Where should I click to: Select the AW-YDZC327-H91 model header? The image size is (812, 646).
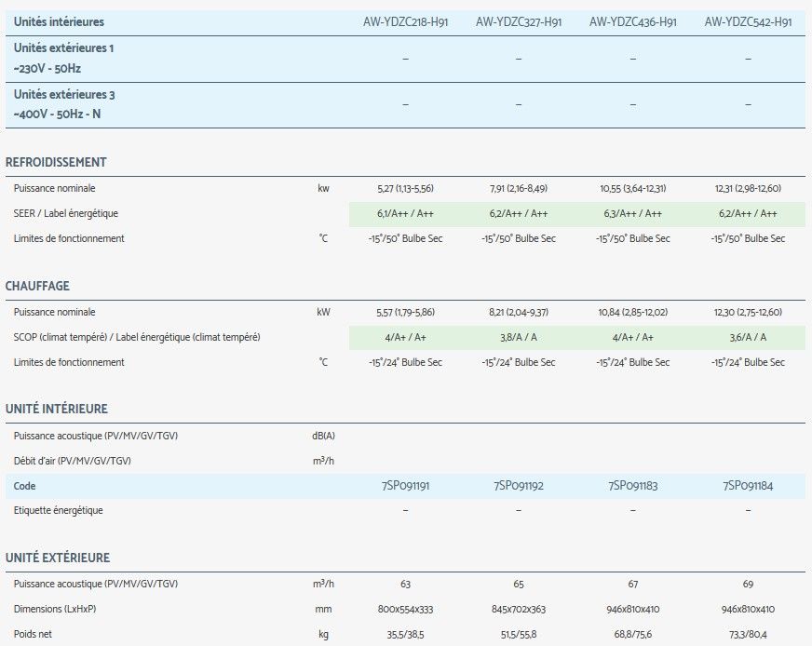(519, 21)
